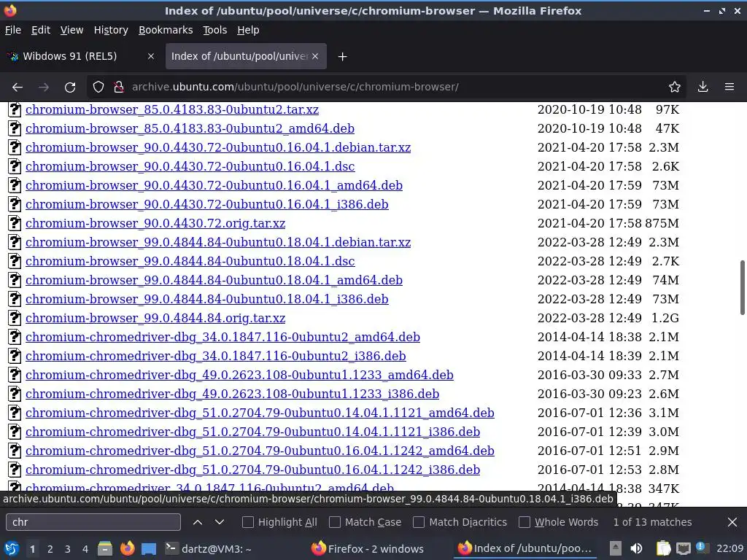The image size is (747, 560).
Task: Open the start menu in taskbar
Action: (x=12, y=549)
